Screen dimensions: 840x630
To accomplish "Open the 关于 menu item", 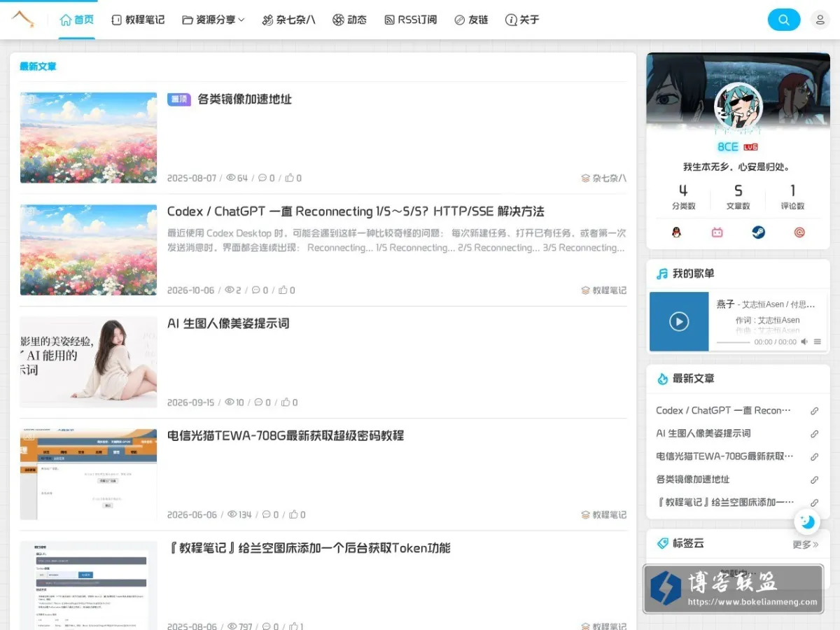I will tap(522, 20).
